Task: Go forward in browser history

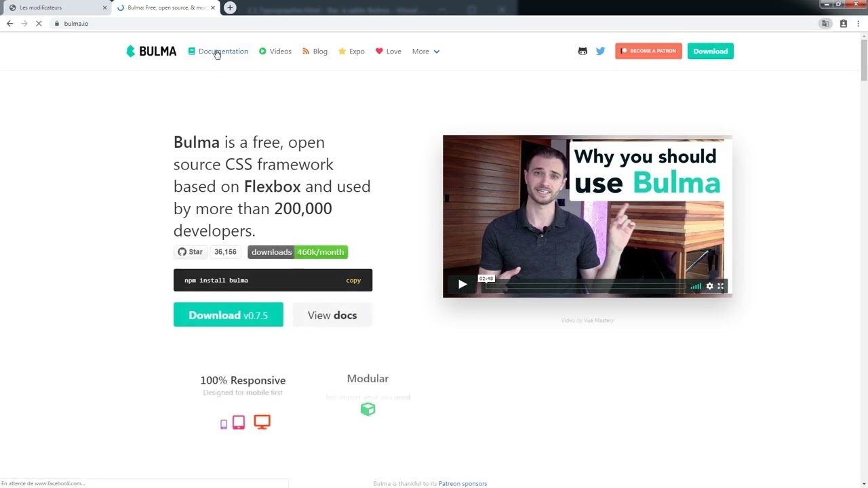Action: click(x=24, y=24)
